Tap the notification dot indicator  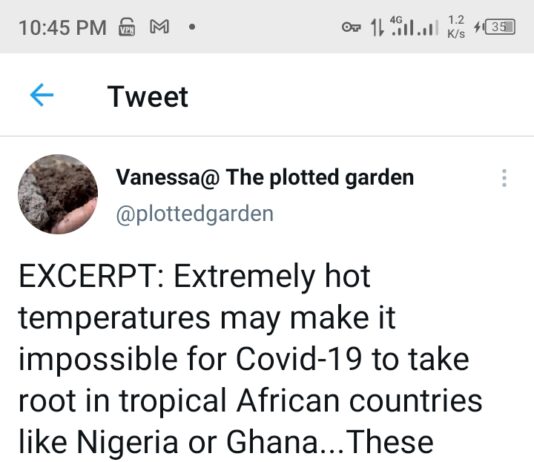[x=192, y=27]
